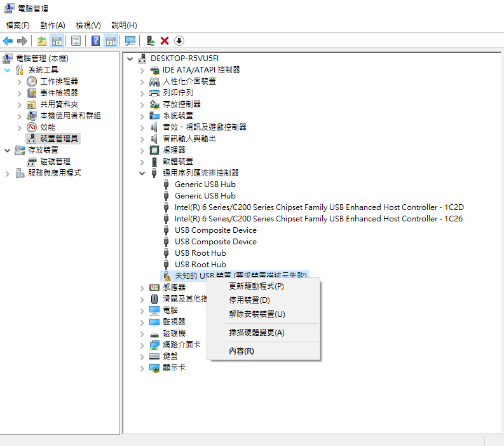Image resolution: width=504 pixels, height=446 pixels.
Task: Collapse the 存放裝置 node
Action: (8, 150)
